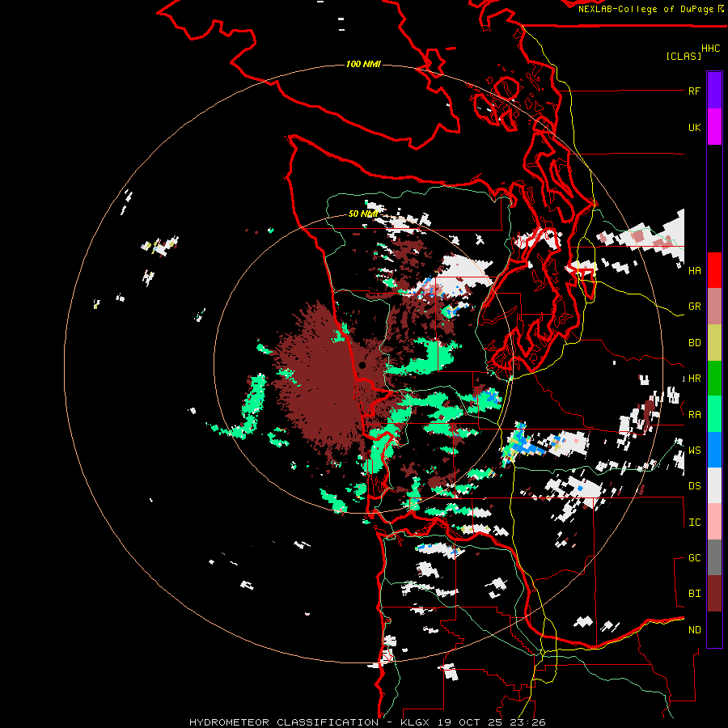Click the GR legend label

click(x=694, y=307)
